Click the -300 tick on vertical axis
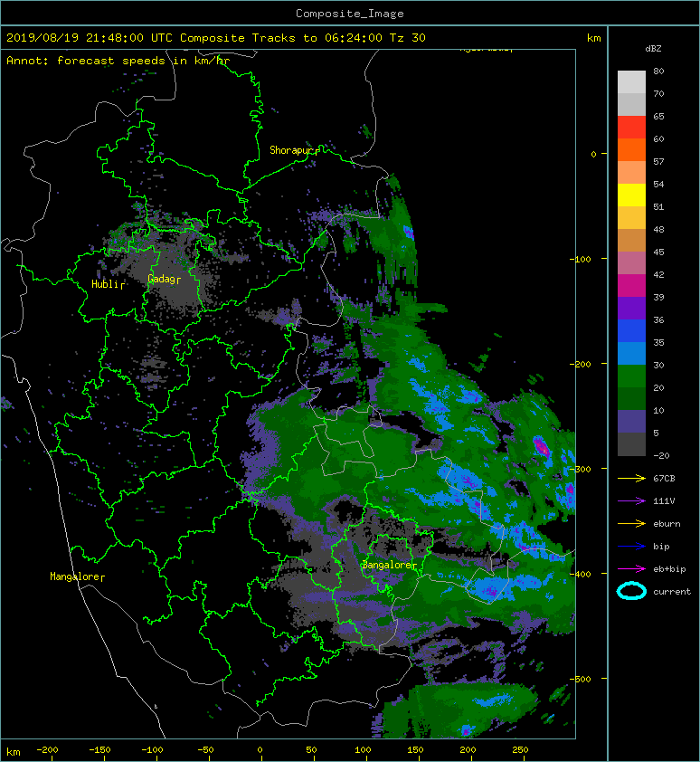This screenshot has height=762, width=700. pos(580,469)
